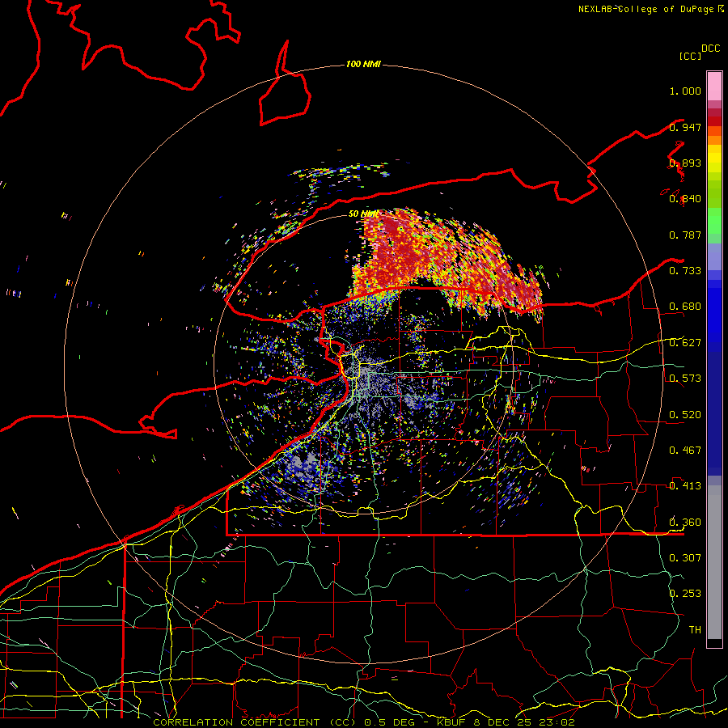Click the 100 NMI range ring label

point(363,64)
